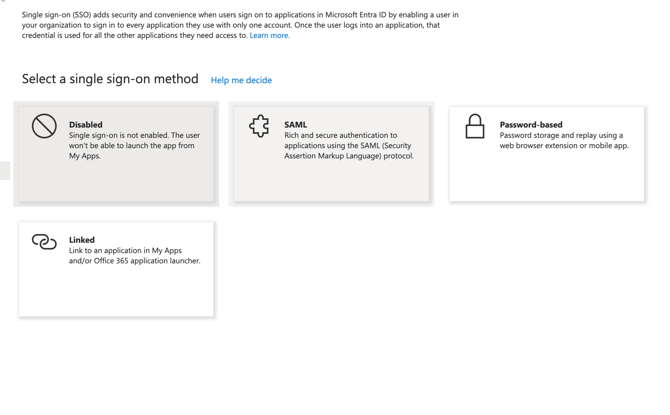This screenshot has width=670, height=415.
Task: Select the Disabled card title
Action: tap(86, 125)
